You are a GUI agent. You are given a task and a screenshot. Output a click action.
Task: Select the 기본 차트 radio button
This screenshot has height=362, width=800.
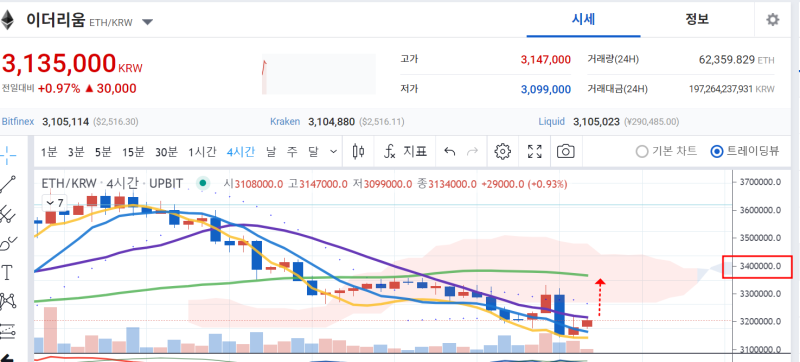(666, 151)
